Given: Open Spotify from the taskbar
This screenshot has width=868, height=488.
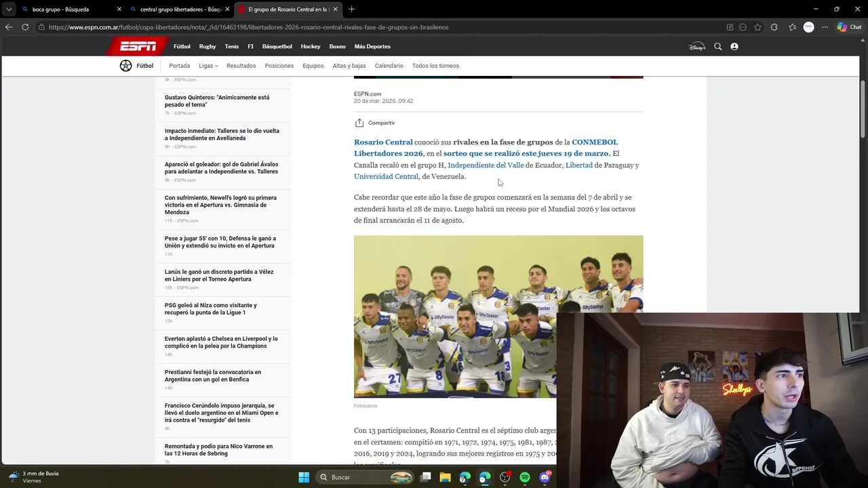Looking at the screenshot, I should point(524,477).
